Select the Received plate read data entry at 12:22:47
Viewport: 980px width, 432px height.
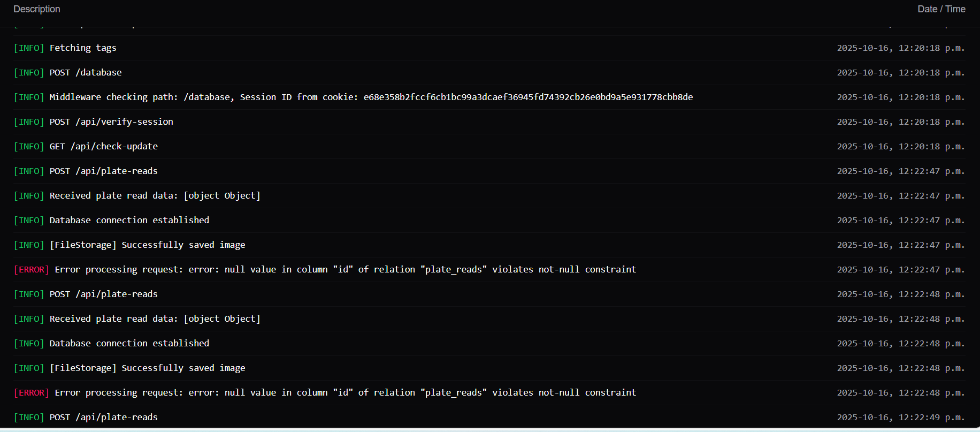pos(155,196)
